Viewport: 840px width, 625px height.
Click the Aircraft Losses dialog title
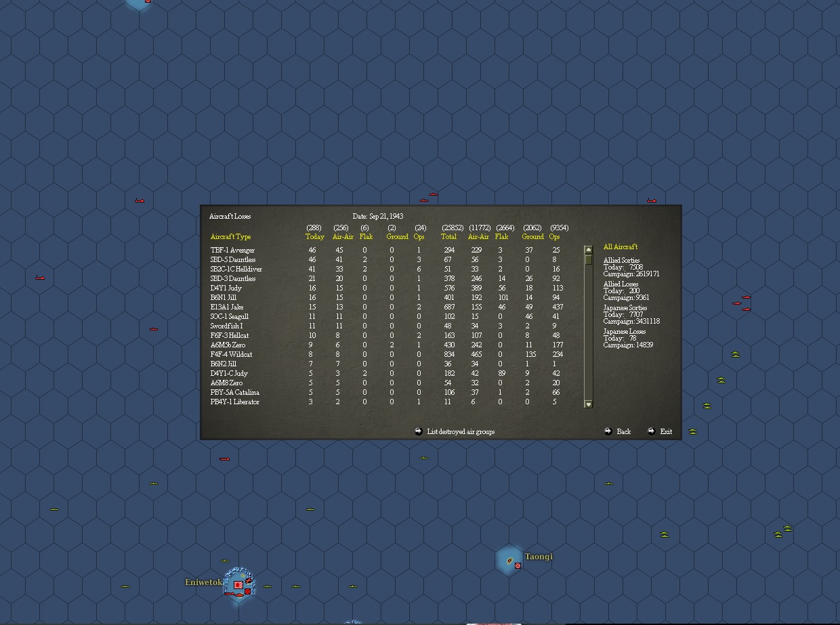pyautogui.click(x=230, y=217)
